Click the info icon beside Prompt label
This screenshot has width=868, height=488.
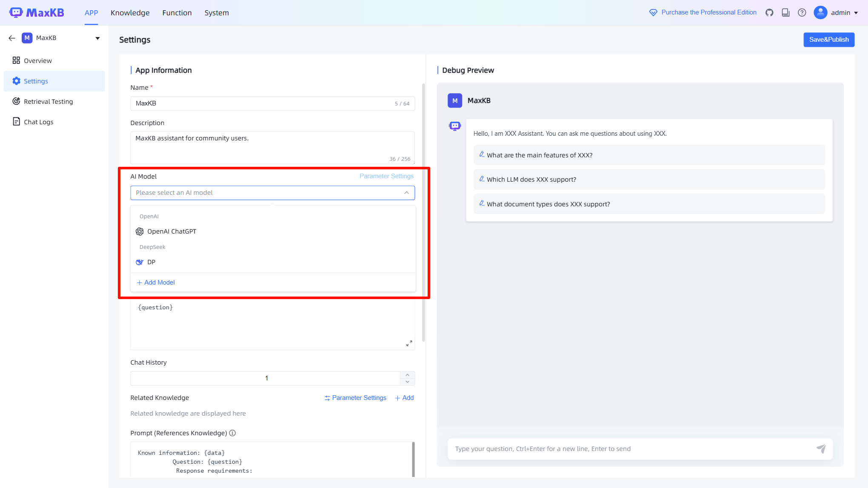232,433
